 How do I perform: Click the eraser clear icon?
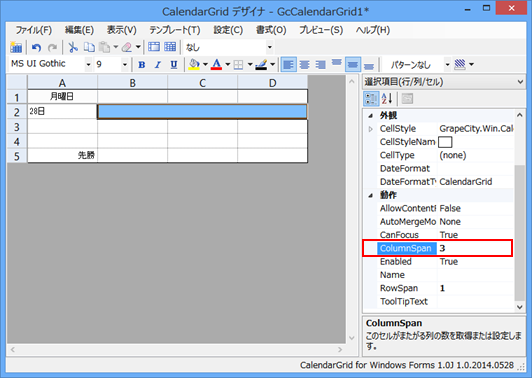(x=127, y=47)
